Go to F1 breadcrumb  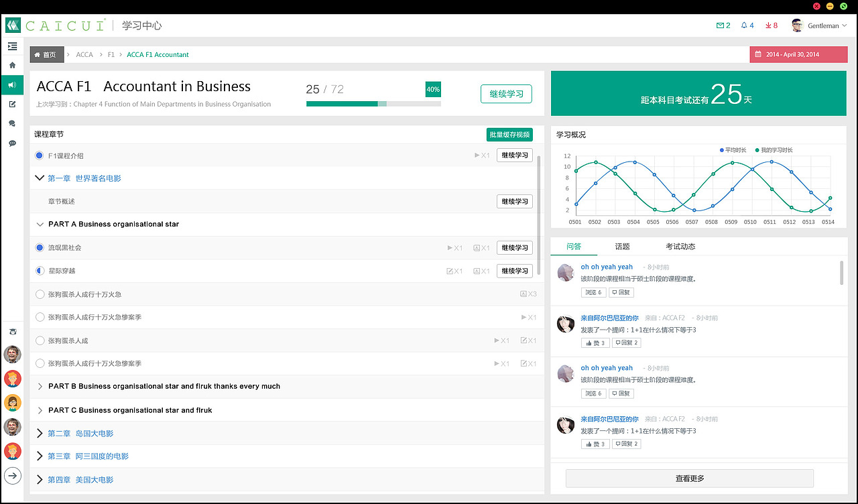[x=111, y=55]
